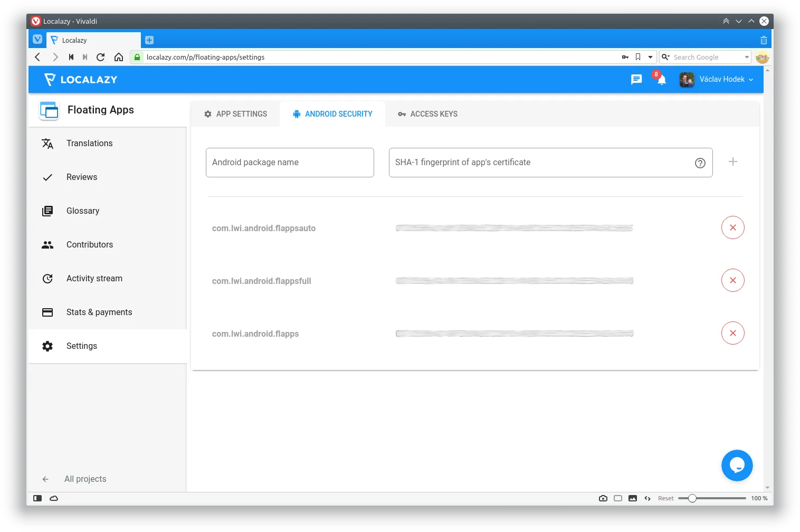Open the messages chat icon in header

(636, 80)
